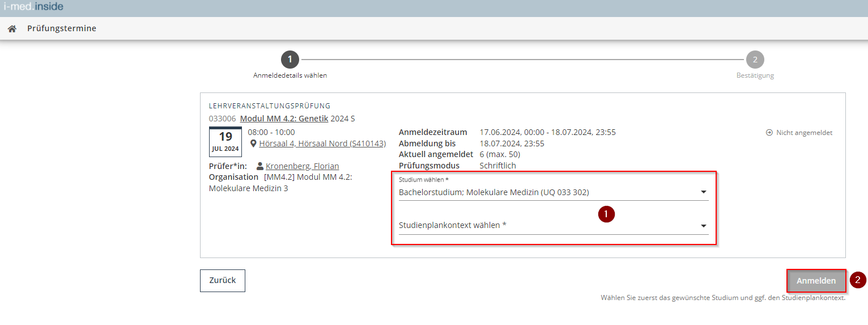
Task: Click the semester label 2024 S
Action: (x=343, y=119)
